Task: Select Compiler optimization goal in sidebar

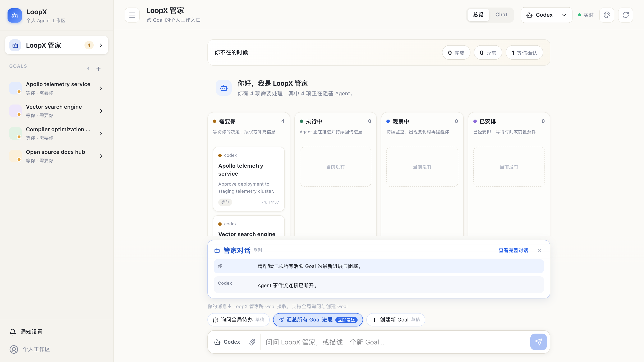Action: tap(56, 133)
